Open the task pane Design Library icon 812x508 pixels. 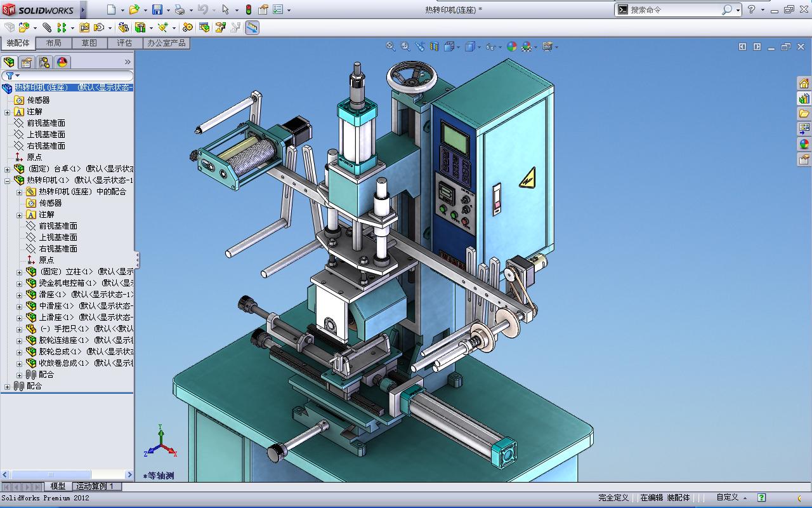coord(804,98)
